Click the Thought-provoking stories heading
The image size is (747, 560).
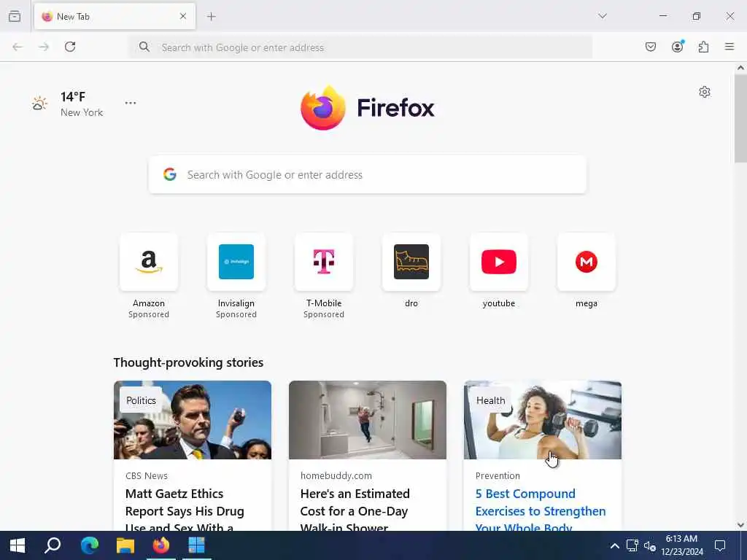click(188, 362)
